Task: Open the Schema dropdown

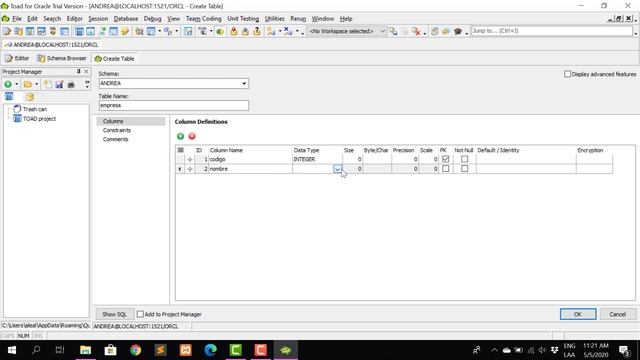Action: pos(244,84)
